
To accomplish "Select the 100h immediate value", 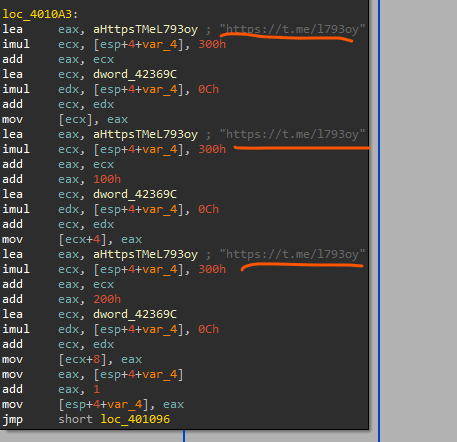I will click(x=107, y=179).
